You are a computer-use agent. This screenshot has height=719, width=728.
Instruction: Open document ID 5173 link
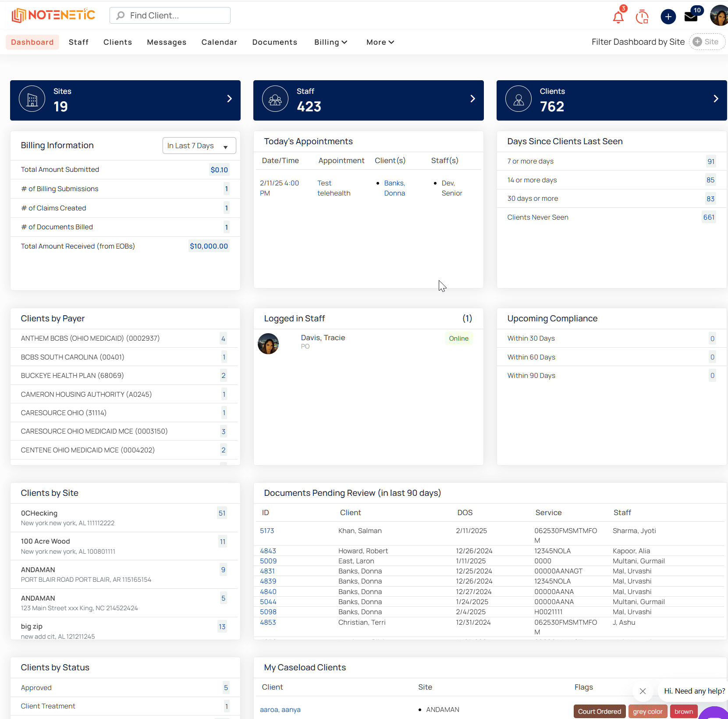pyautogui.click(x=267, y=531)
